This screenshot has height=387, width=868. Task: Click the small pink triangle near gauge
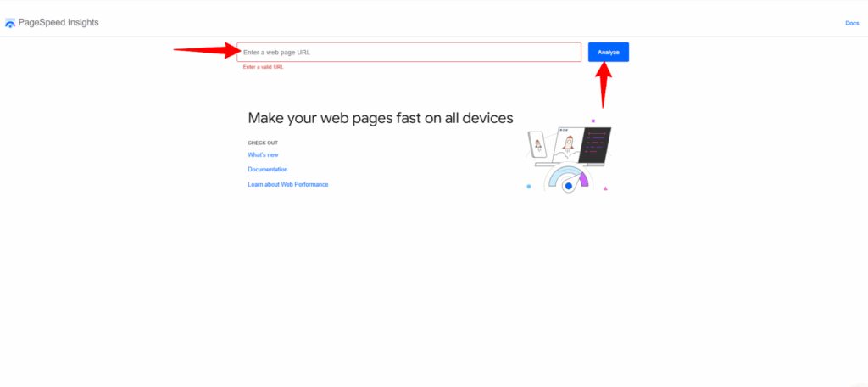[x=605, y=188]
